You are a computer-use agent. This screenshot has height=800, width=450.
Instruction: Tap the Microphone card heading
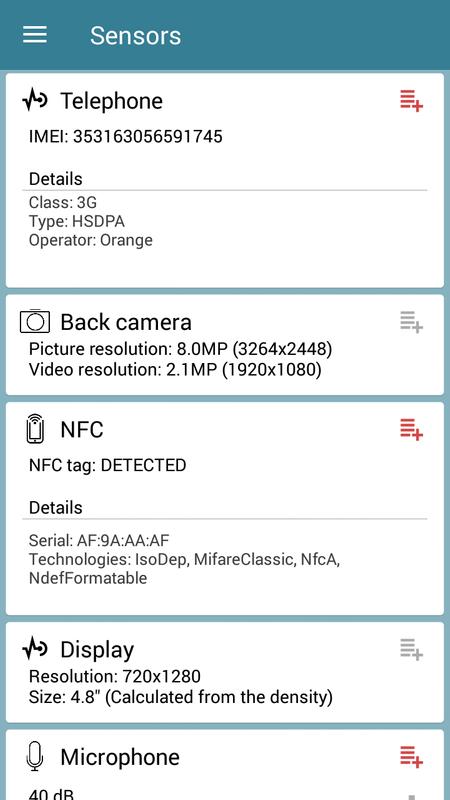pyautogui.click(x=120, y=757)
